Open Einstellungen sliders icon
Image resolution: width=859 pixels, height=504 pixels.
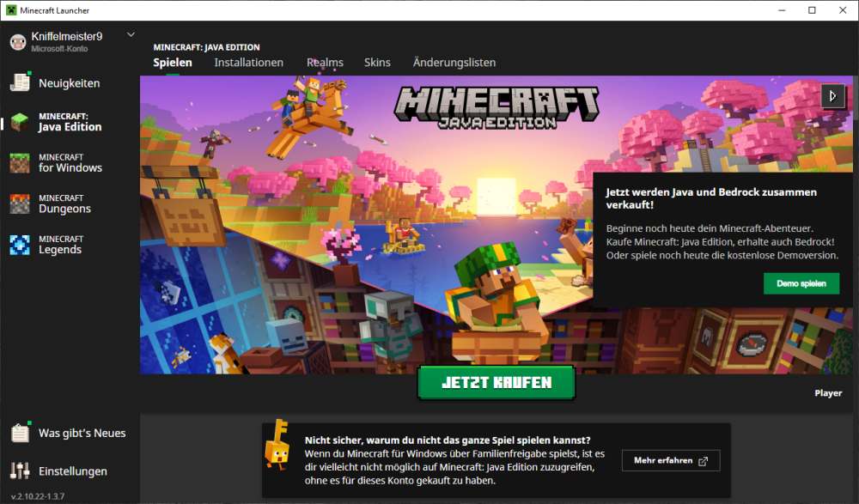click(20, 471)
